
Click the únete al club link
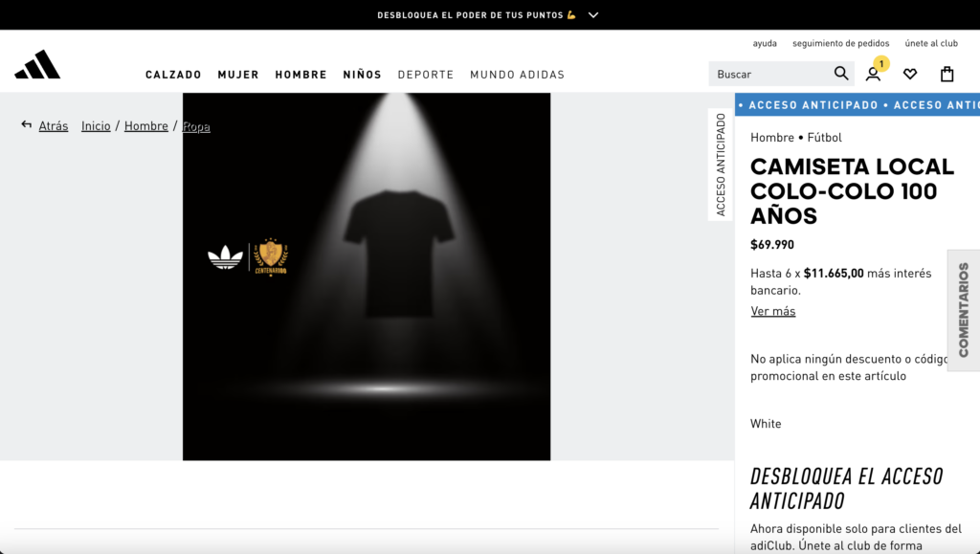(x=931, y=43)
